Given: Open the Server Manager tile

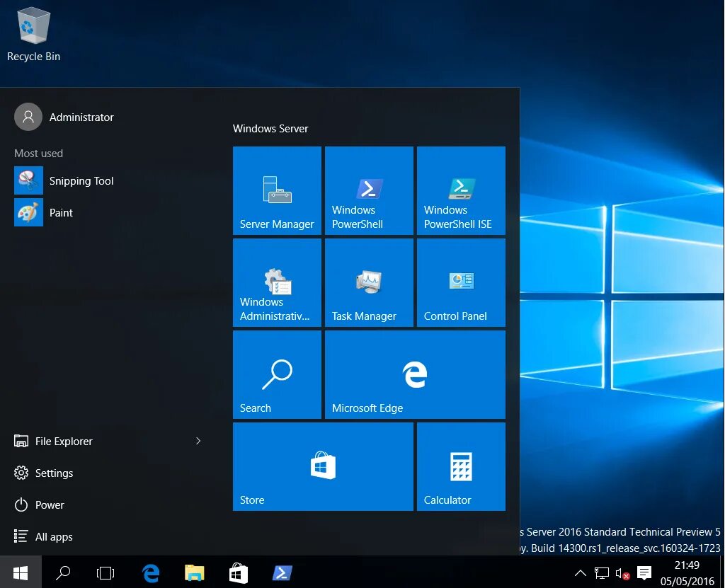Looking at the screenshot, I should point(277,190).
